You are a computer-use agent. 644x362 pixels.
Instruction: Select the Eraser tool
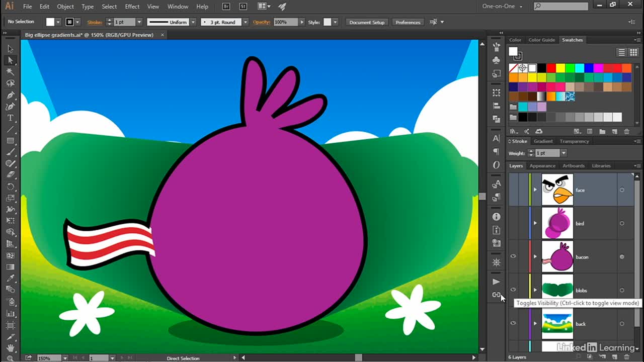tap(10, 175)
